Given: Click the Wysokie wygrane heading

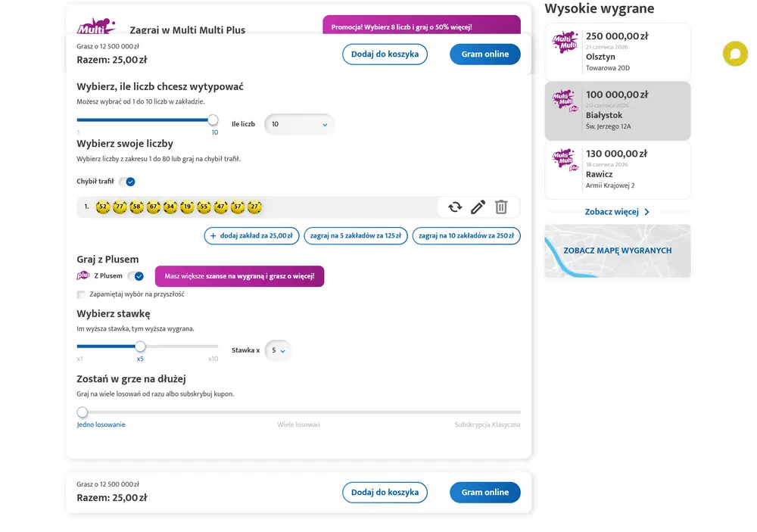Looking at the screenshot, I should pyautogui.click(x=599, y=8).
